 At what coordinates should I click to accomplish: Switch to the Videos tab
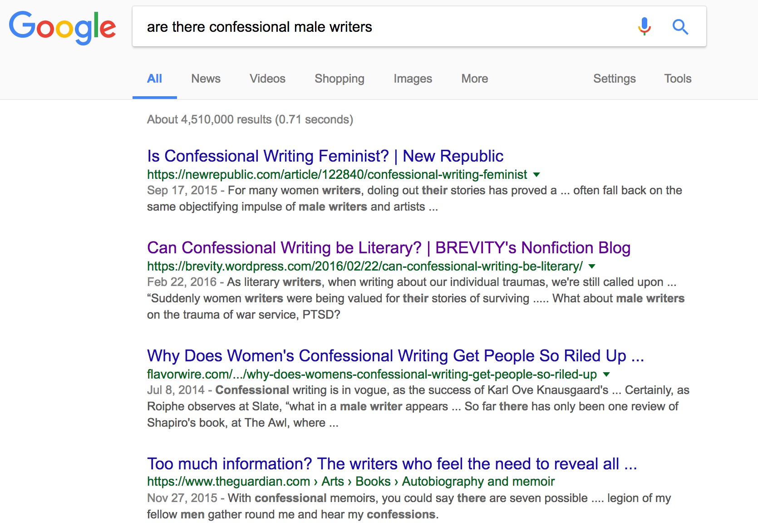click(267, 79)
